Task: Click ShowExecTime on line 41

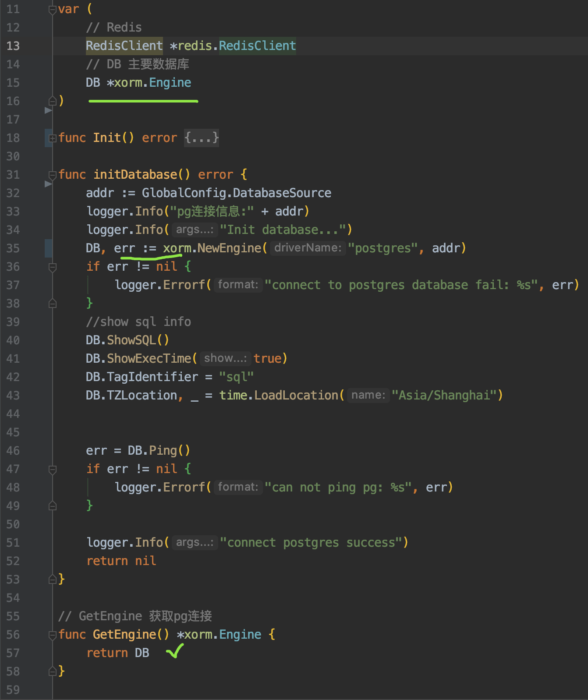Action: [149, 359]
